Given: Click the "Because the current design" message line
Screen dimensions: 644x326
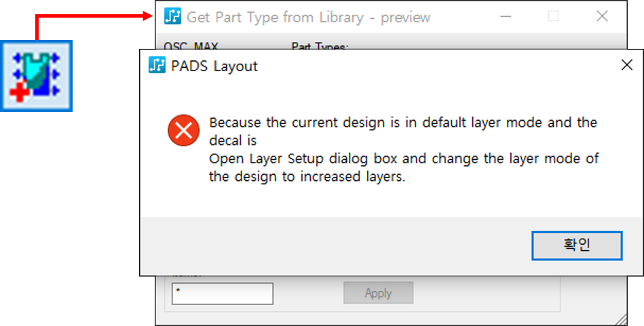Looking at the screenshot, I should click(403, 123).
